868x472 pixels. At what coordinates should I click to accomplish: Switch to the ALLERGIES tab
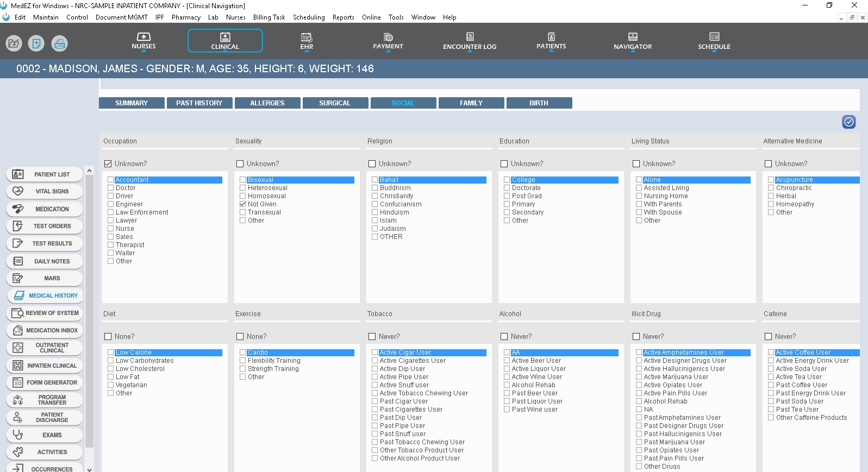click(267, 103)
